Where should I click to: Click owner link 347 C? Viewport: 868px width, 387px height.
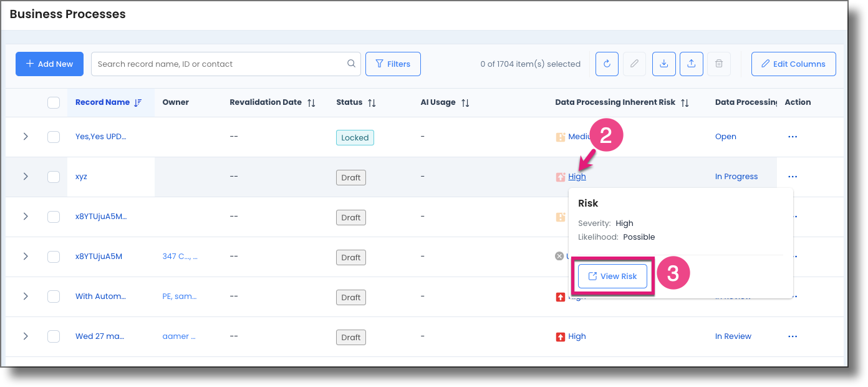(x=180, y=257)
